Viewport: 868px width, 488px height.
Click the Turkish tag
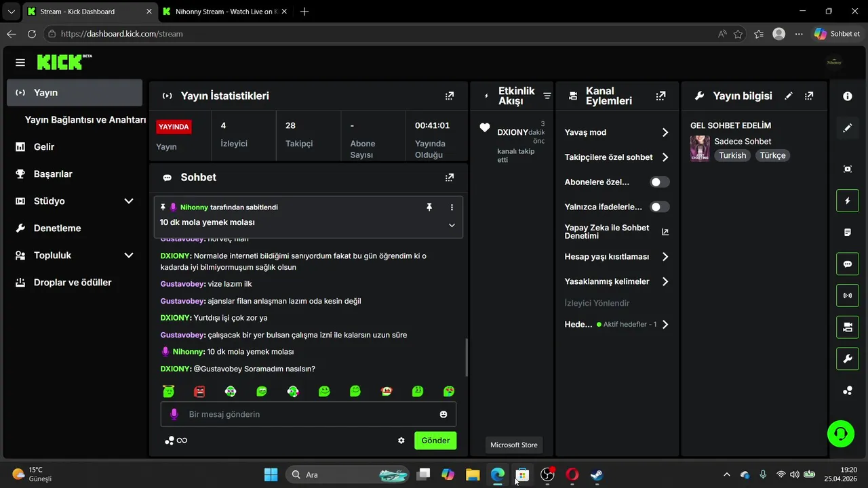[732, 156]
